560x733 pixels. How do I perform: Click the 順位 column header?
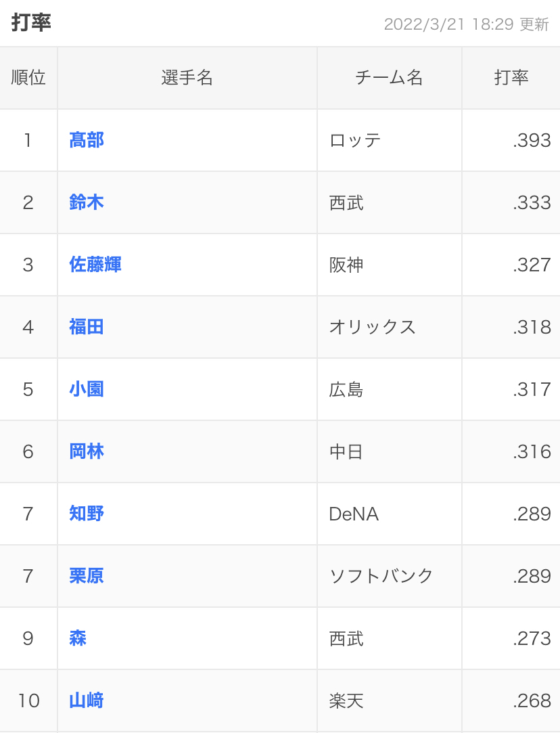[x=28, y=78]
